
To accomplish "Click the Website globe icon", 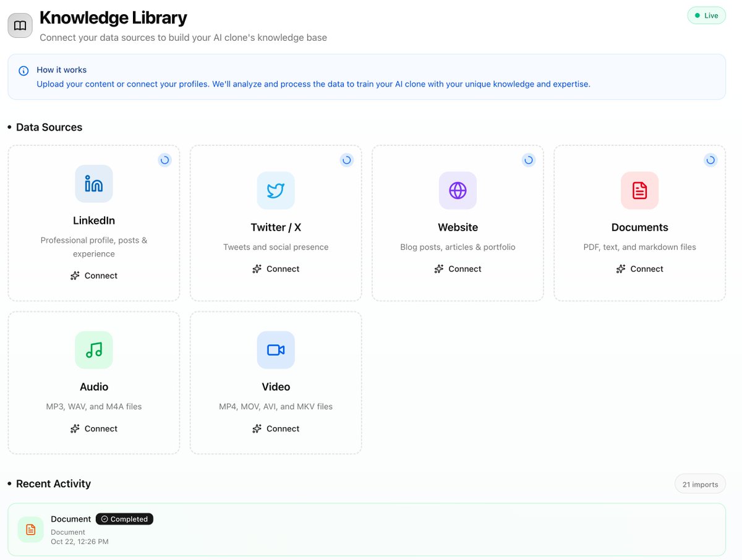I will click(458, 190).
